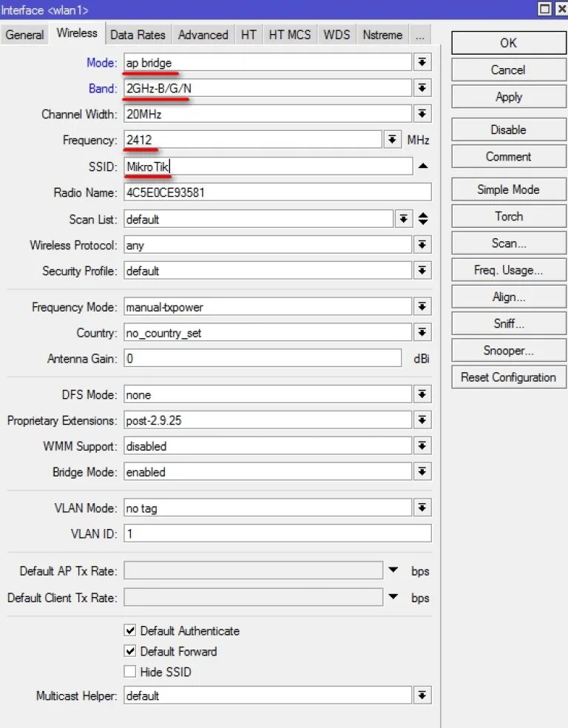Screen dimensions: 568x728
Task: Expand the Band dropdown list
Action: click(x=422, y=89)
